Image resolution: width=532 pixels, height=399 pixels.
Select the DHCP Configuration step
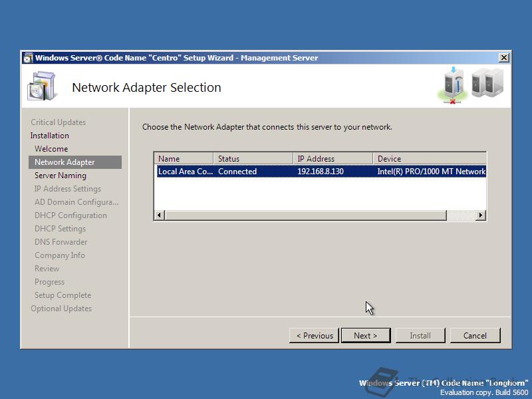click(70, 215)
